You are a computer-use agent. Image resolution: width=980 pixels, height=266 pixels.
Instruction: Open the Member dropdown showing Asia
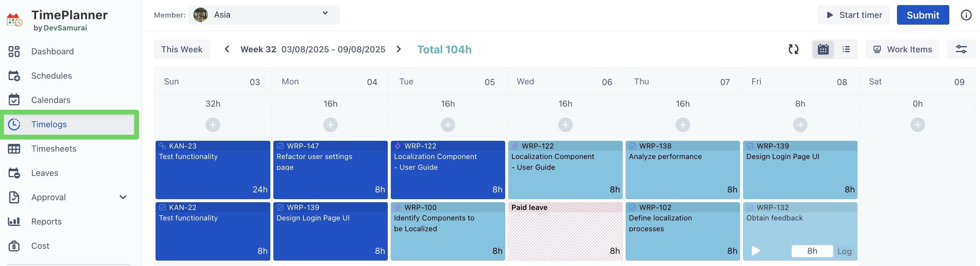pos(264,15)
